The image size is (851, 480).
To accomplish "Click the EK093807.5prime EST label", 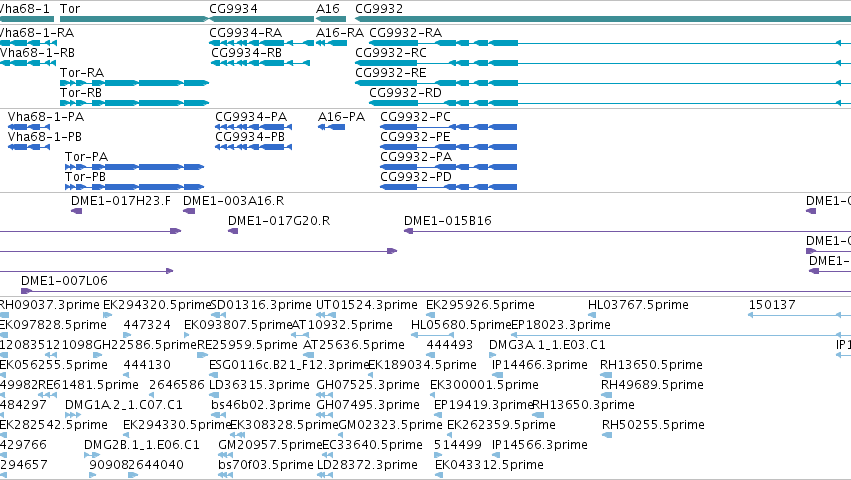I will [x=238, y=325].
